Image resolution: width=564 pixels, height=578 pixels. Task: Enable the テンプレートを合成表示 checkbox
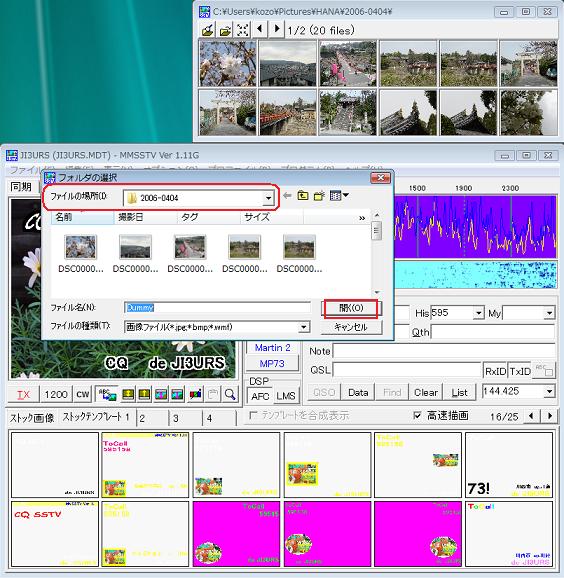(253, 415)
